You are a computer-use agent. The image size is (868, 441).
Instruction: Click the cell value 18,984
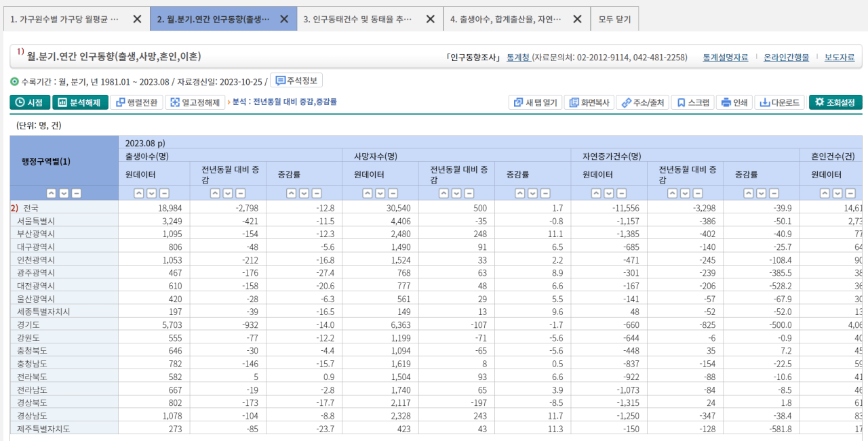(x=170, y=207)
